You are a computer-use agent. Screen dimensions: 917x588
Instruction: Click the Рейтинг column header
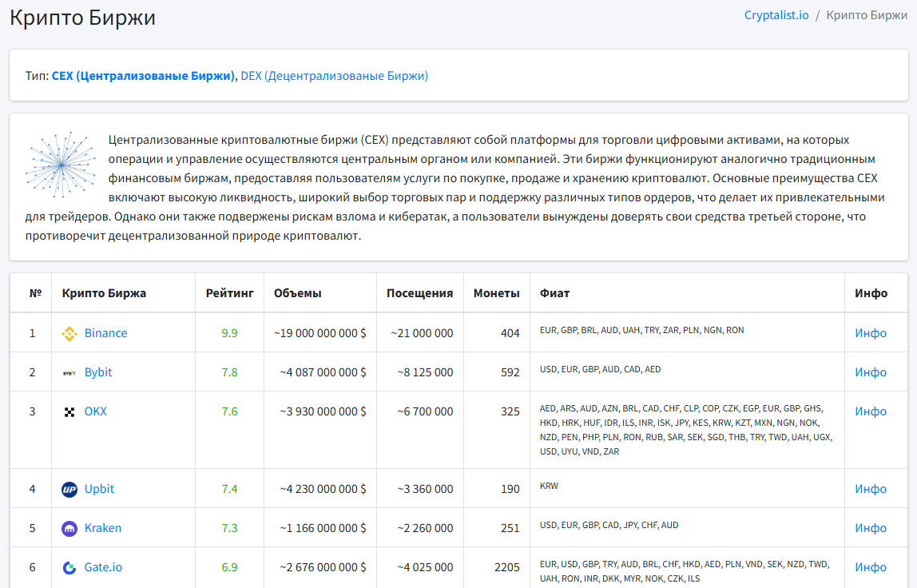click(229, 293)
